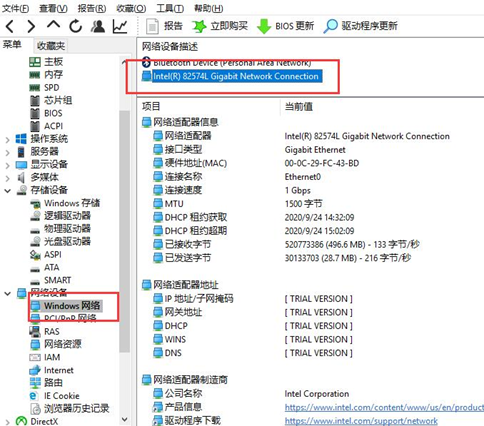Select ACPI tree item
This screenshot has height=426, width=484.
(46, 126)
